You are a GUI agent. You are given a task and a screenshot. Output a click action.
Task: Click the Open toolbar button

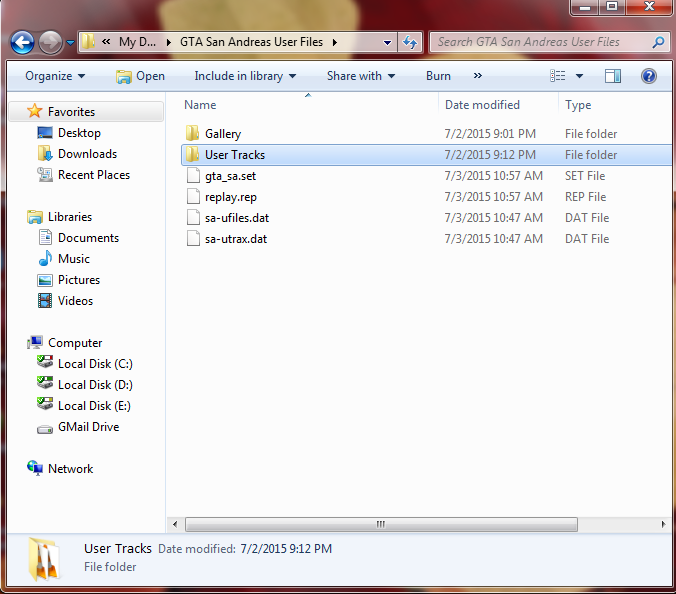pos(141,76)
